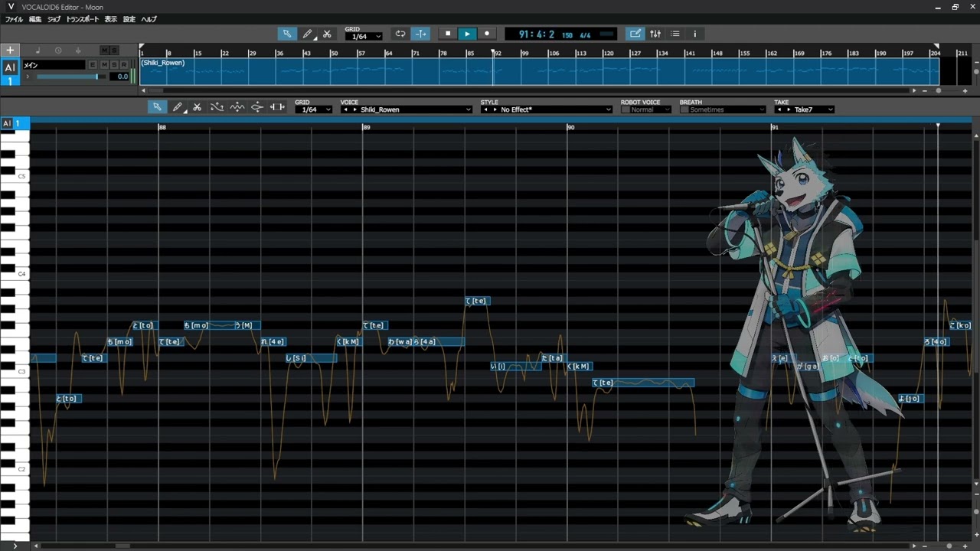Click the play button

click(x=467, y=34)
